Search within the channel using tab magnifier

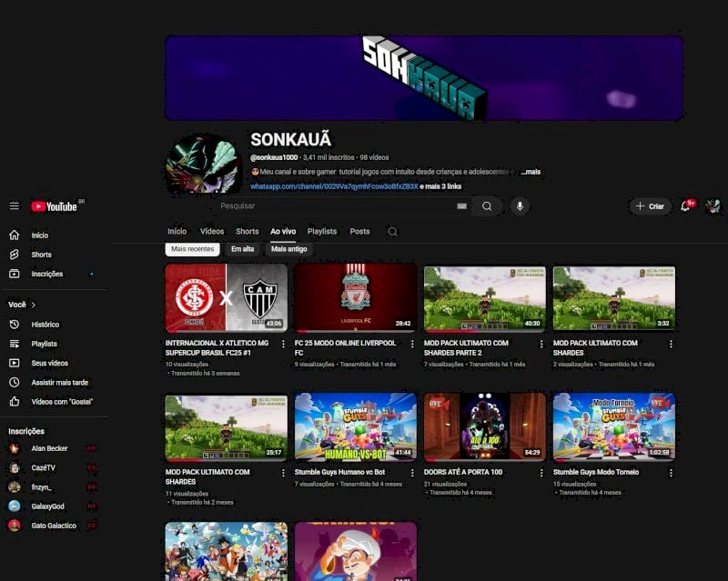pos(392,231)
